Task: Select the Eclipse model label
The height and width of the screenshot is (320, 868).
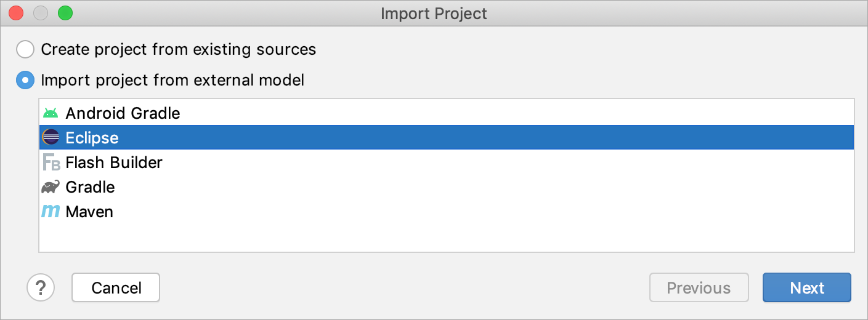Action: [92, 138]
